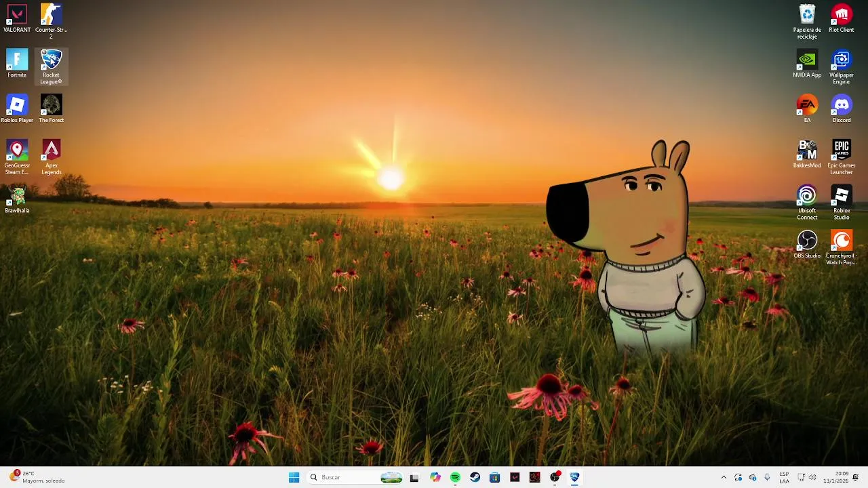The width and height of the screenshot is (868, 488).
Task: Open the ESP LAA language switcher
Action: [x=784, y=477]
